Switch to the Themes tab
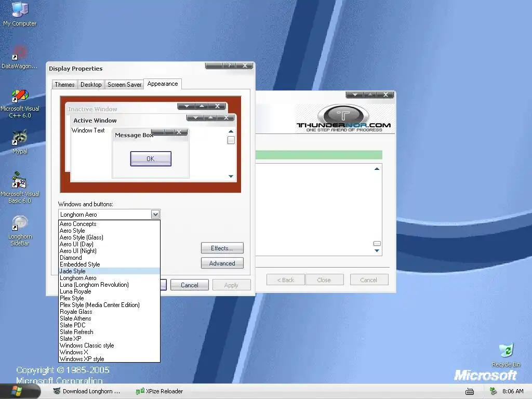Screen dimensions: 532x399 (64, 85)
